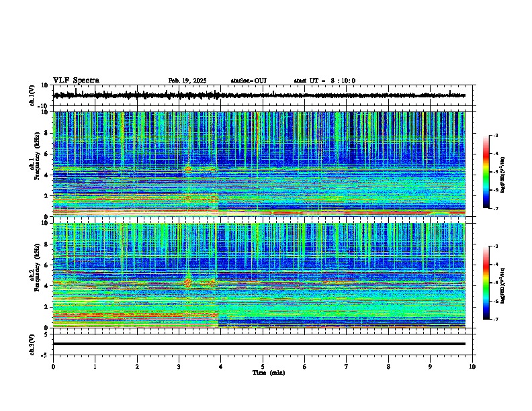The width and height of the screenshot is (532, 411).
Task: Click the 8 kHz tick label of ch.2 spectrogram
Action: (47, 244)
